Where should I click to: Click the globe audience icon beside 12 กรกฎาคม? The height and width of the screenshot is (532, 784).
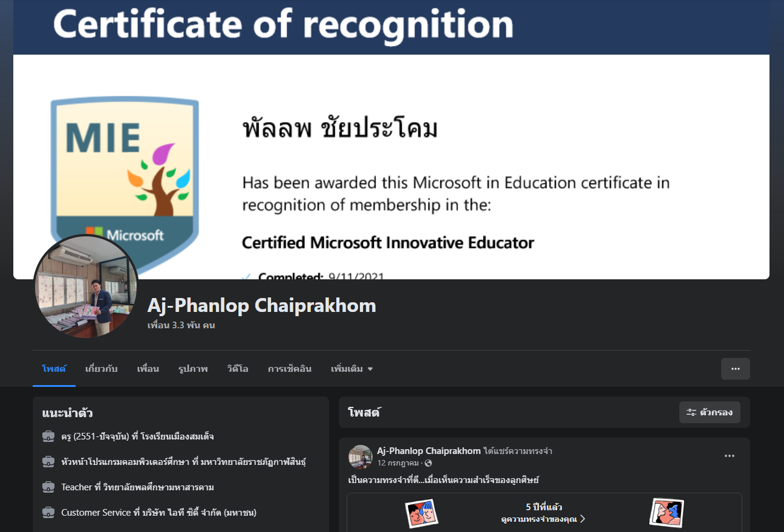pos(428,463)
